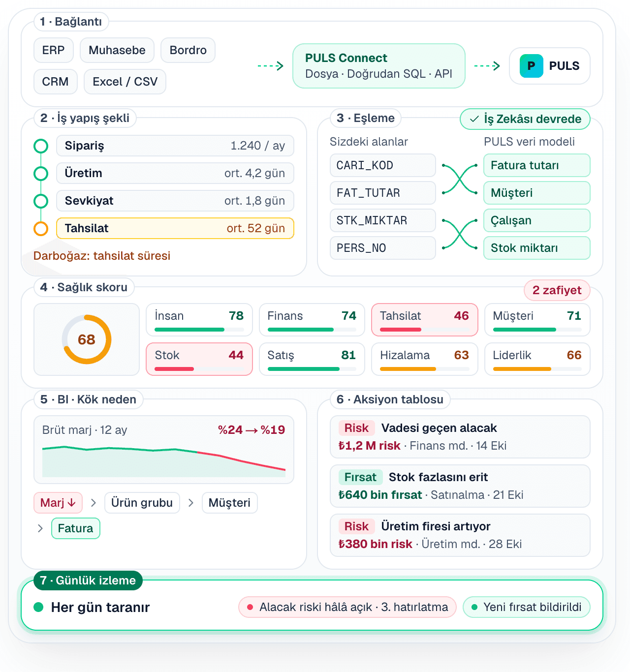Screen dimensions: 630x672
Task: Select the PERS_NO source field
Action: pos(383,248)
